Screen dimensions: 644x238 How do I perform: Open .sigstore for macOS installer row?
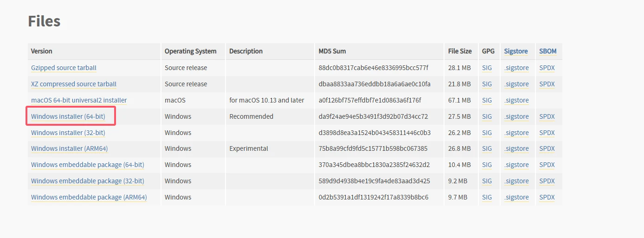click(x=516, y=100)
